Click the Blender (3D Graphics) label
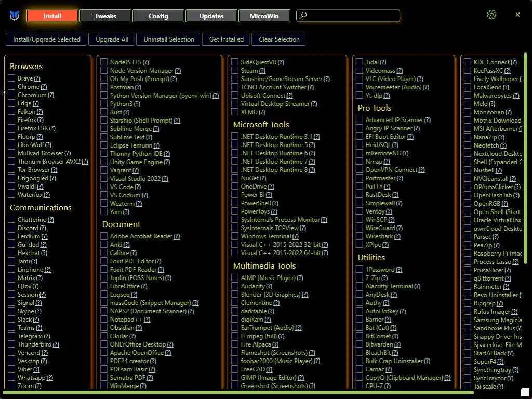Image resolution: width=532 pixels, height=399 pixels. [270, 295]
